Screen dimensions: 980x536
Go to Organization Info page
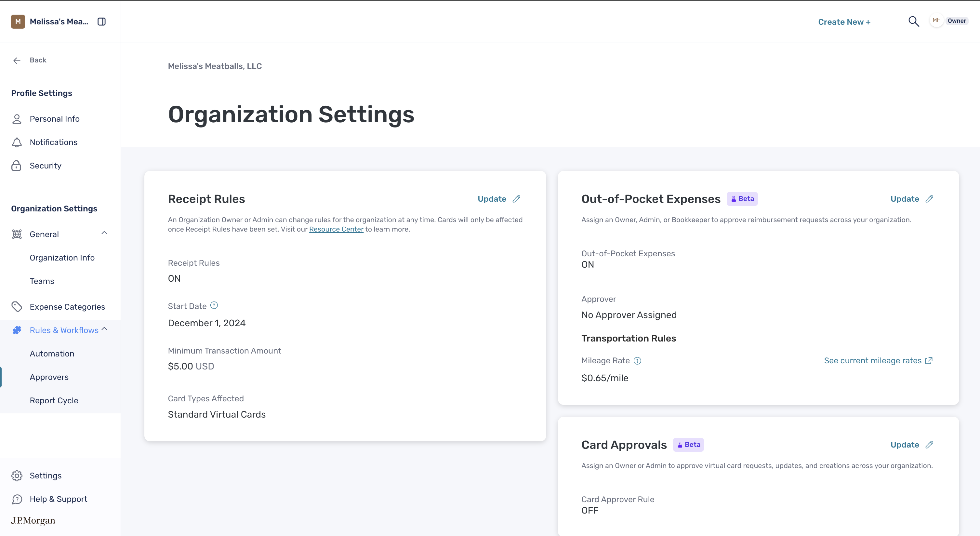pyautogui.click(x=62, y=258)
